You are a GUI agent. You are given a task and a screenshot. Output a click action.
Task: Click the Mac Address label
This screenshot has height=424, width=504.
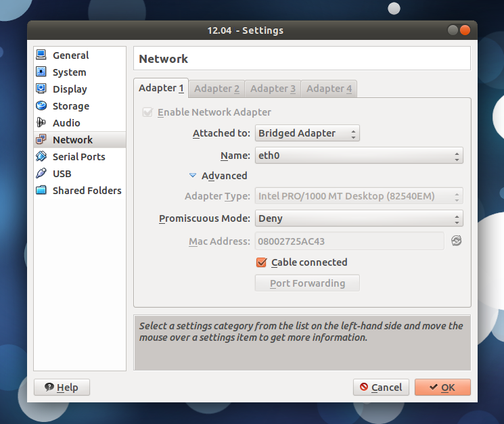click(219, 241)
